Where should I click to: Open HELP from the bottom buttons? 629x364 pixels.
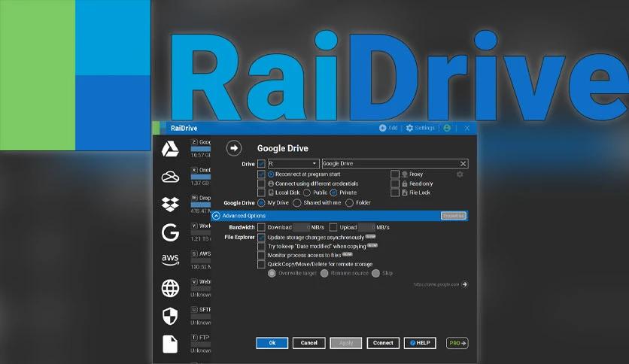(x=420, y=343)
